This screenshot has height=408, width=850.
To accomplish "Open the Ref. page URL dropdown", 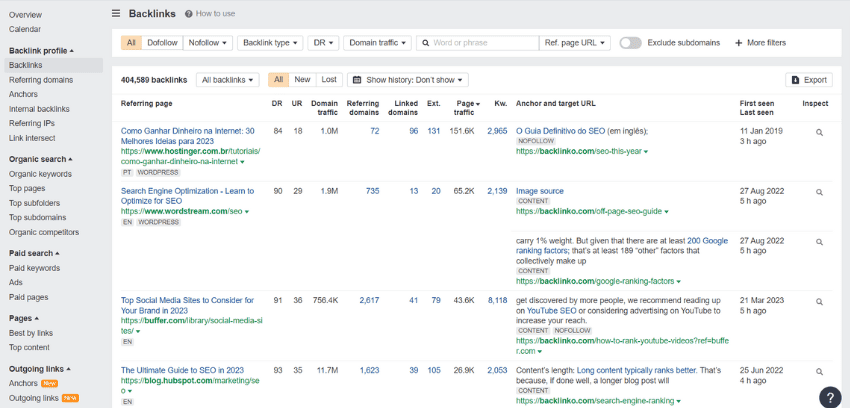I will coord(575,43).
